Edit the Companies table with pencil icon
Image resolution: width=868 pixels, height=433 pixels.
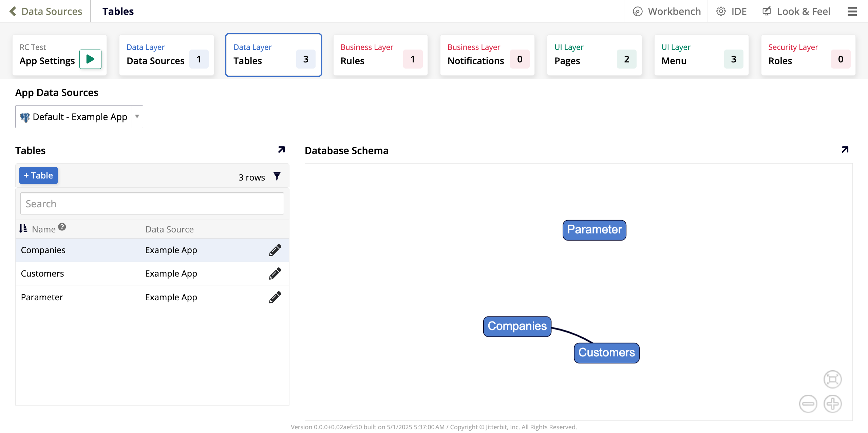tap(275, 250)
